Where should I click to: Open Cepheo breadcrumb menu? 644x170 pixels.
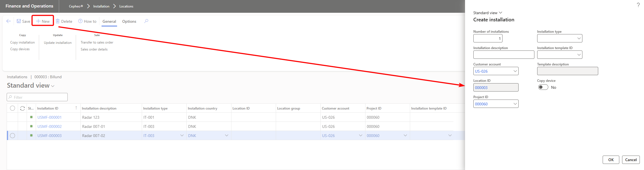(x=76, y=6)
